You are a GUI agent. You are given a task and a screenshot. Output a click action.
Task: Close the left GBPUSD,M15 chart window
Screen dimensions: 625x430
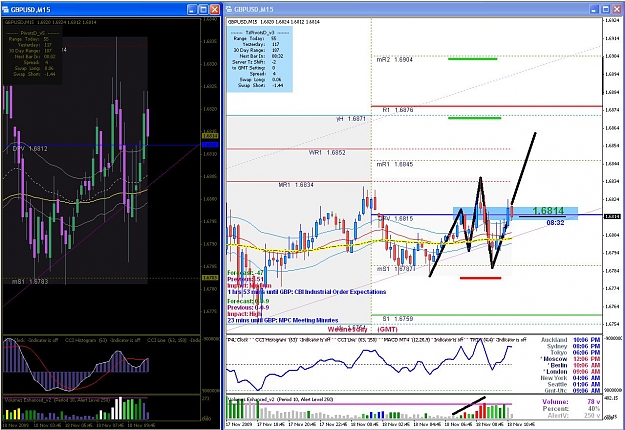coord(214,10)
